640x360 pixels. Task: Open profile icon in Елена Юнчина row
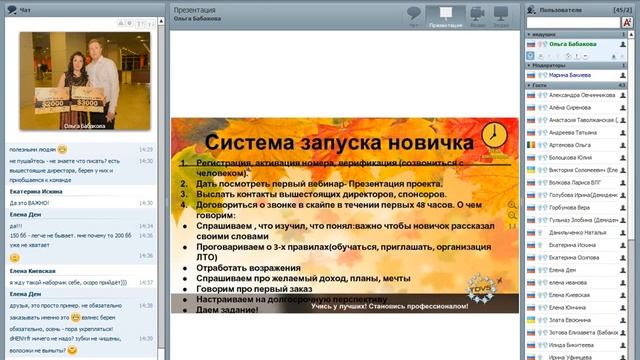point(623,308)
